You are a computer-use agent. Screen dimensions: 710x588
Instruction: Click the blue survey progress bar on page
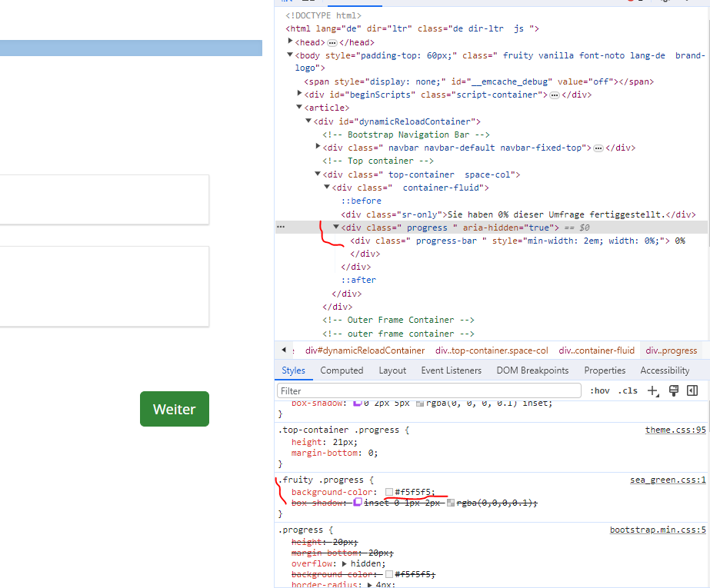click(x=131, y=48)
